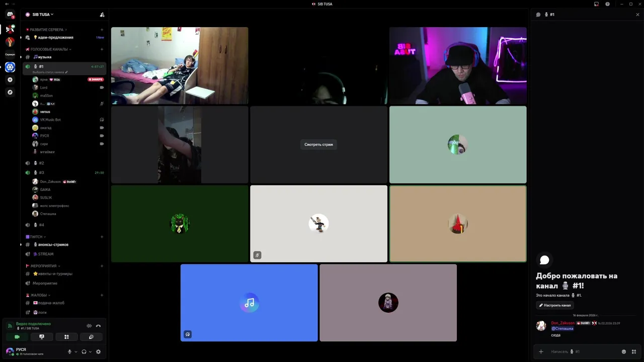Add a channel to 'ГОЛОСОВЫЕ КАНАЛЫ' category
Screen dimensions: 644x362
tap(102, 49)
